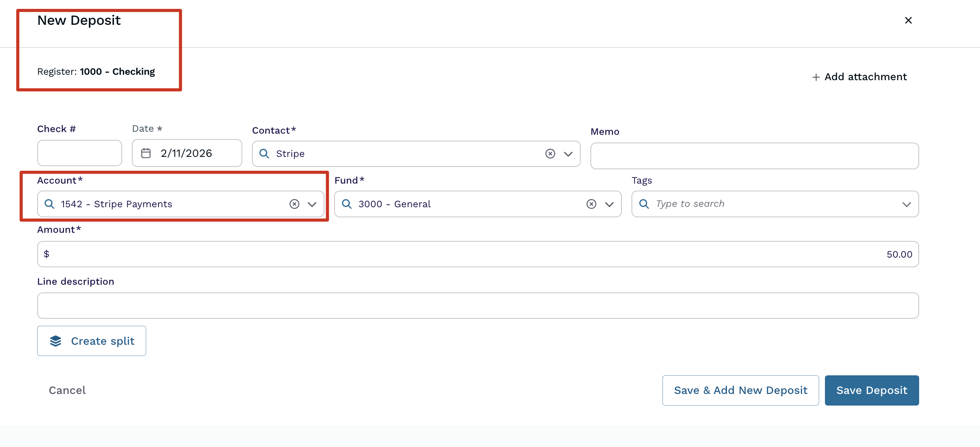
Task: Click the plus icon beside Add attachment
Action: pos(816,77)
